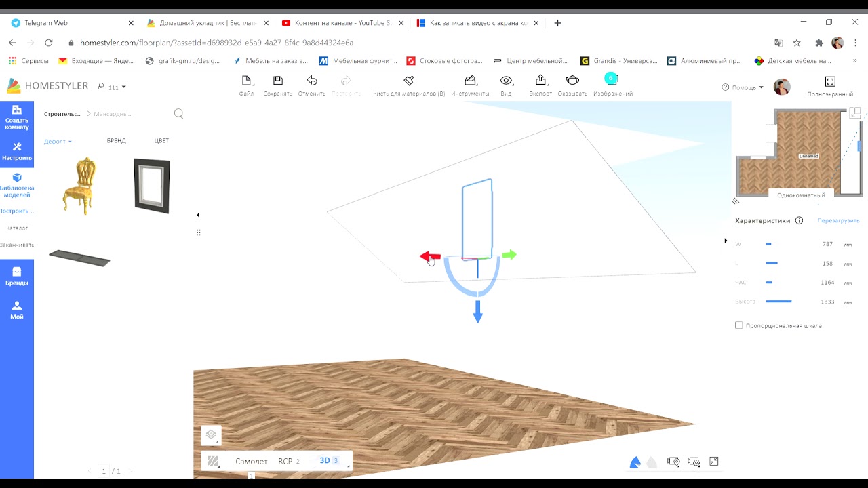
Task: Click the minimap expand icon
Action: [854, 113]
